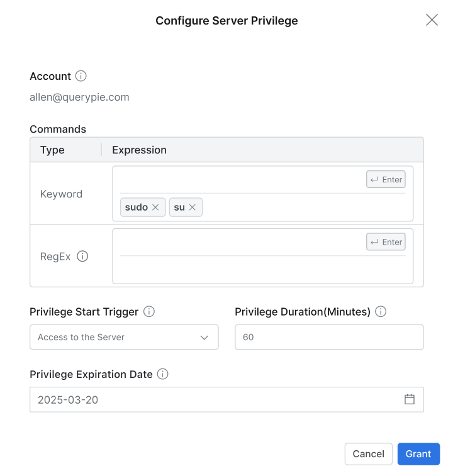Image resolution: width=453 pixels, height=476 pixels.
Task: Click the Privilege Expiration Date info icon
Action: 162,374
